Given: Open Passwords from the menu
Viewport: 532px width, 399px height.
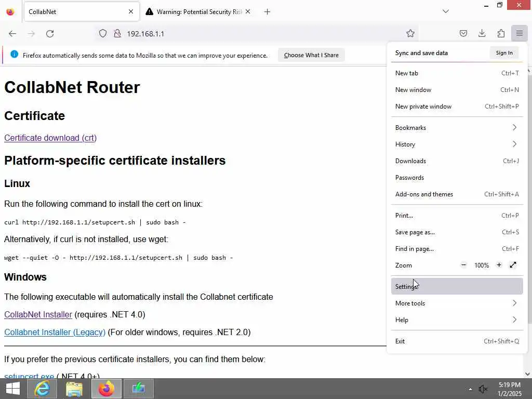Looking at the screenshot, I should (457, 178).
